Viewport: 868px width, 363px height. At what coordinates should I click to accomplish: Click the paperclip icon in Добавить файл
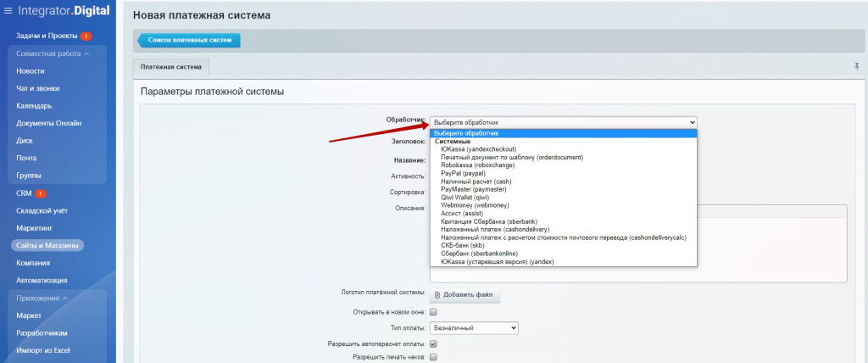pyautogui.click(x=438, y=295)
